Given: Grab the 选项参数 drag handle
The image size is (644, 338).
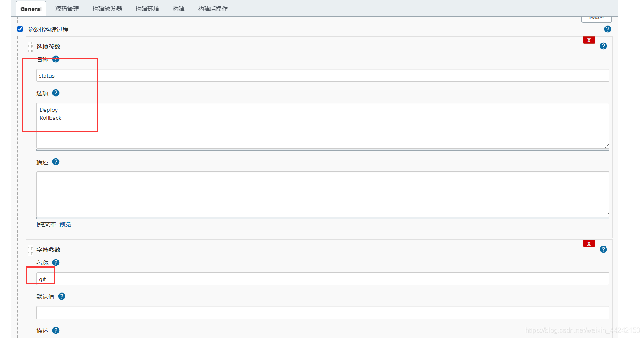Looking at the screenshot, I should click(x=31, y=47).
